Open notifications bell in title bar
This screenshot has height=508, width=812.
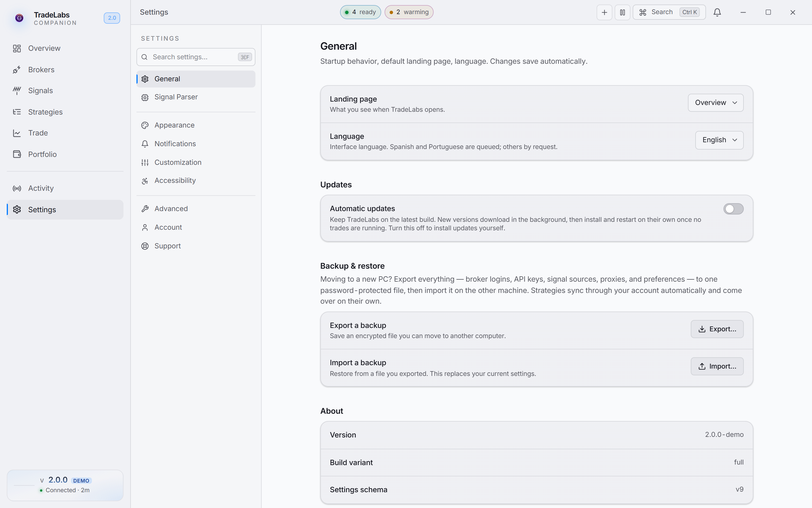coord(717,12)
